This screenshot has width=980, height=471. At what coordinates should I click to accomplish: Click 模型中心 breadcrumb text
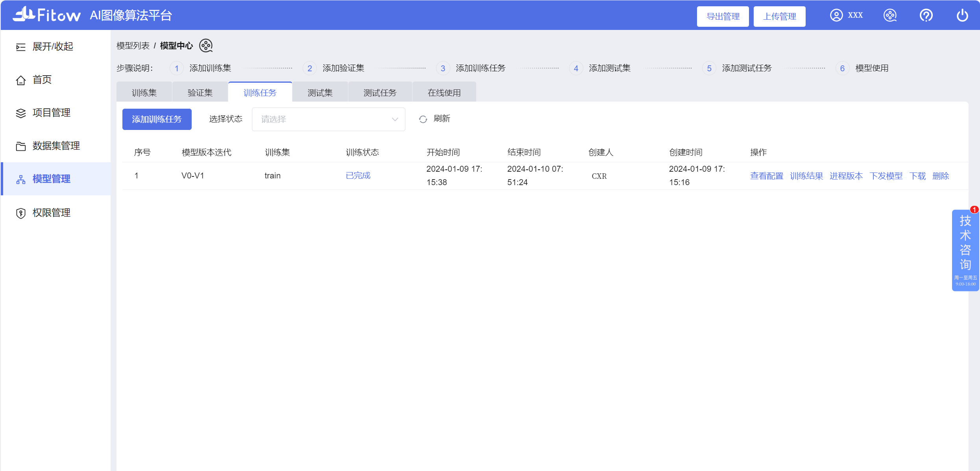(176, 46)
